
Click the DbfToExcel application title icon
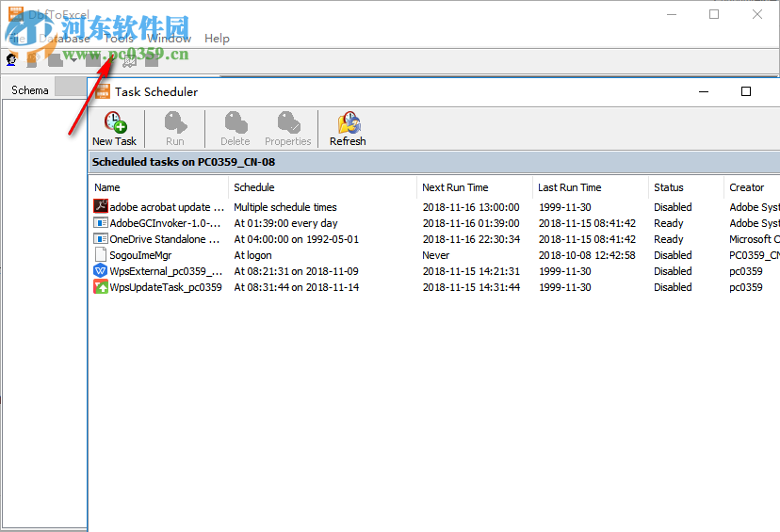(x=16, y=13)
